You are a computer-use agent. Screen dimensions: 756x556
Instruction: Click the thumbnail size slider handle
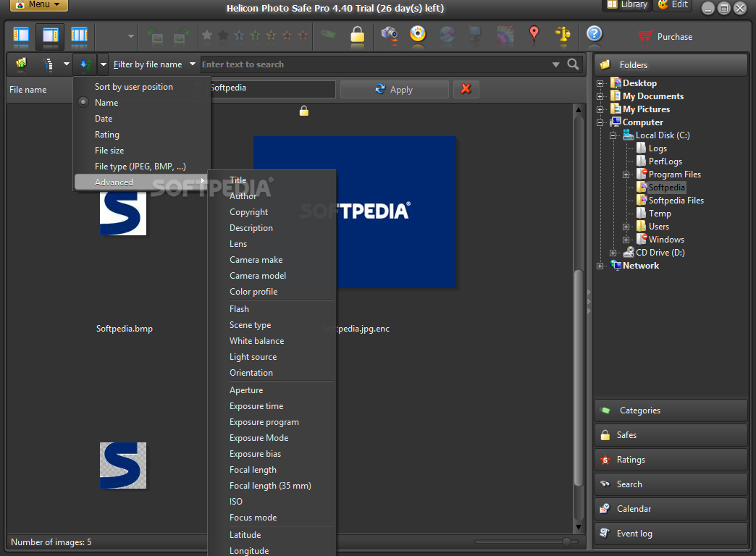click(567, 542)
